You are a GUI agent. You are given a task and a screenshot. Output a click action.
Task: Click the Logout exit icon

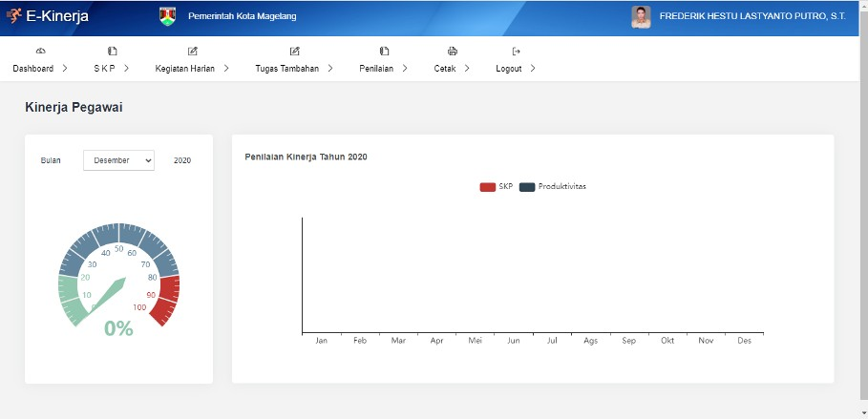tap(516, 51)
